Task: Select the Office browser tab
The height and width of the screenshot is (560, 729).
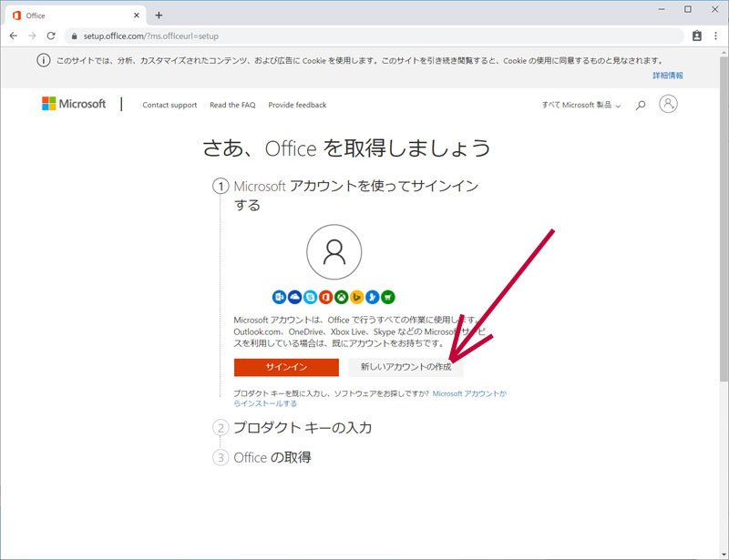Action: coord(77,15)
